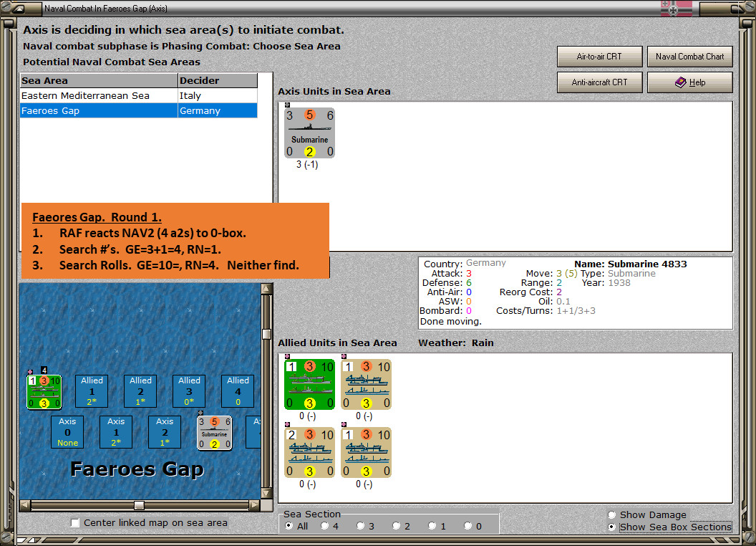The width and height of the screenshot is (756, 546).
Task: Click the Allied 2 sea box section
Action: click(140, 391)
